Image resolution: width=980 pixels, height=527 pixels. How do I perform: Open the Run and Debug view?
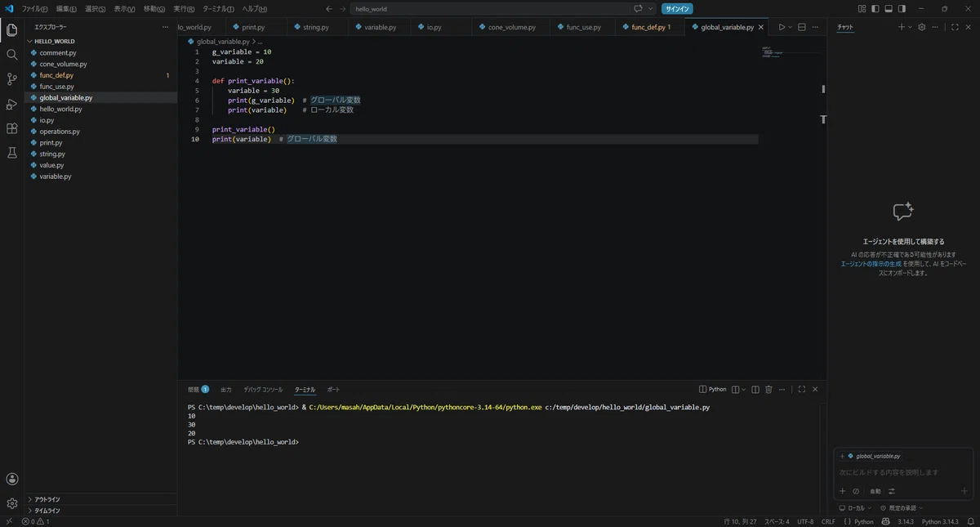11,104
